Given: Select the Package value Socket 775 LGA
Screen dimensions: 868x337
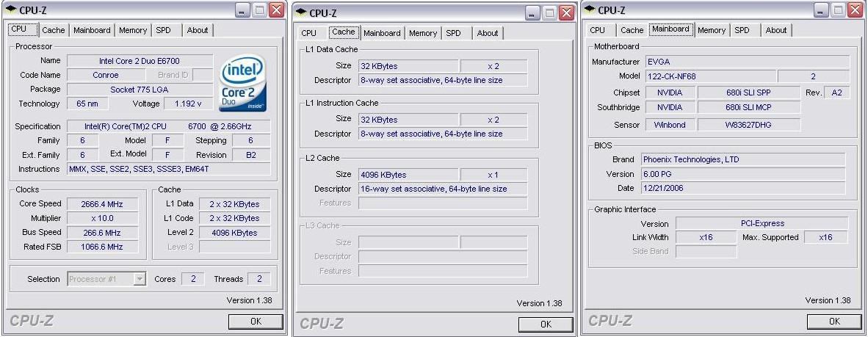Looking at the screenshot, I should click(140, 89).
